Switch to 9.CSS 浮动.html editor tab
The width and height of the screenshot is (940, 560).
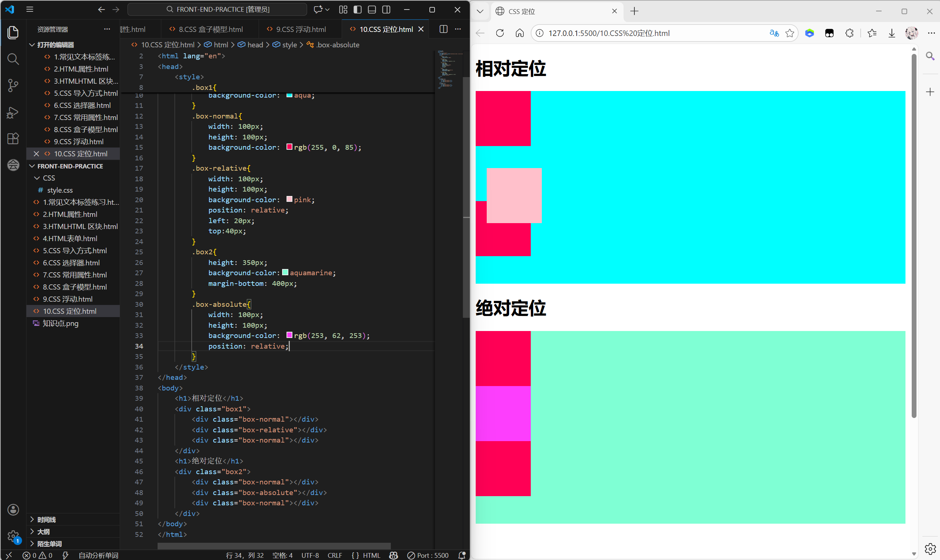[x=300, y=29]
